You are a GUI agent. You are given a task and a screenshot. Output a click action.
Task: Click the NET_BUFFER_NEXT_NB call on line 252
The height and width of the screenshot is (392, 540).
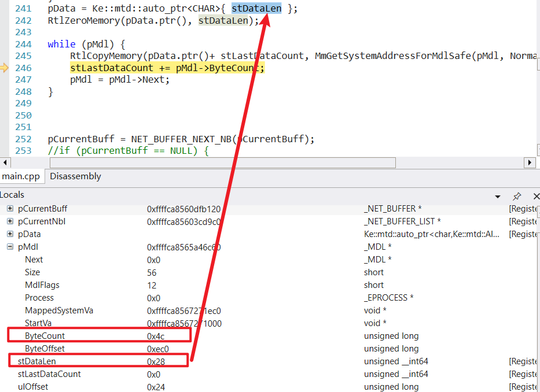(x=182, y=139)
